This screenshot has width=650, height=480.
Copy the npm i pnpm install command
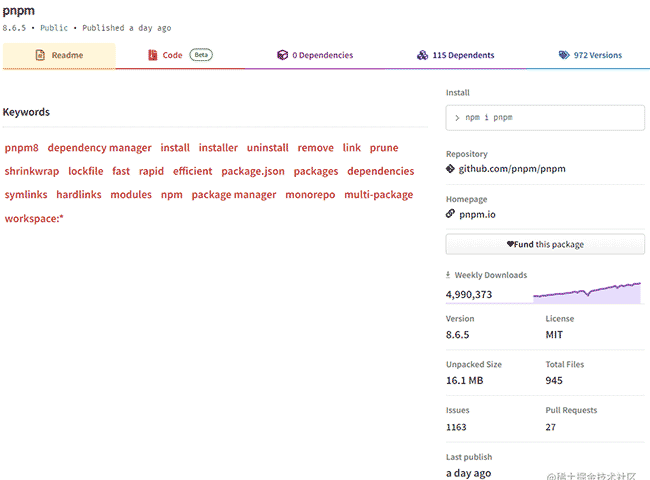(545, 118)
